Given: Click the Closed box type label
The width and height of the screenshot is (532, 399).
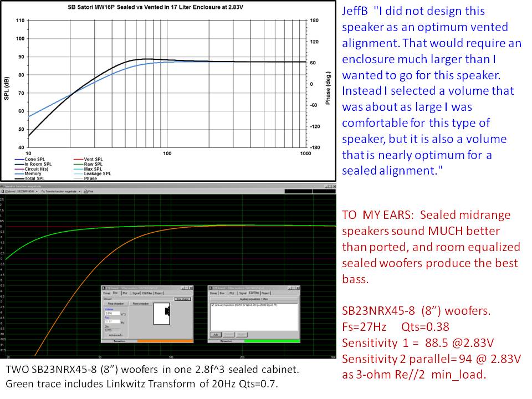Looking at the screenshot, I should click(x=108, y=299).
